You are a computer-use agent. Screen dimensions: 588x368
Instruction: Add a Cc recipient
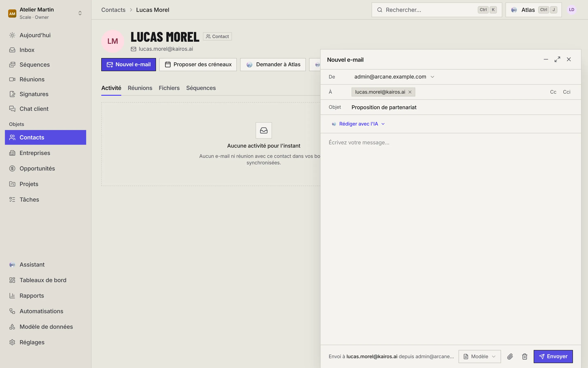click(x=553, y=92)
